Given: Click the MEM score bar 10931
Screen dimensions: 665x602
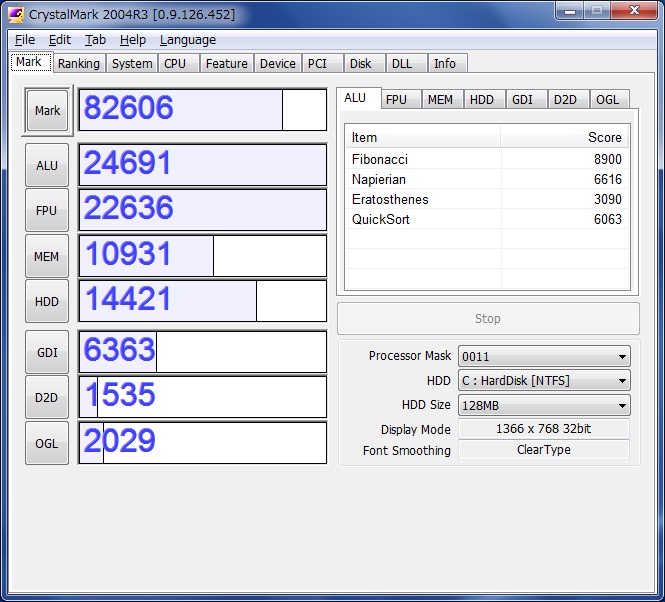Looking at the screenshot, I should click(203, 256).
